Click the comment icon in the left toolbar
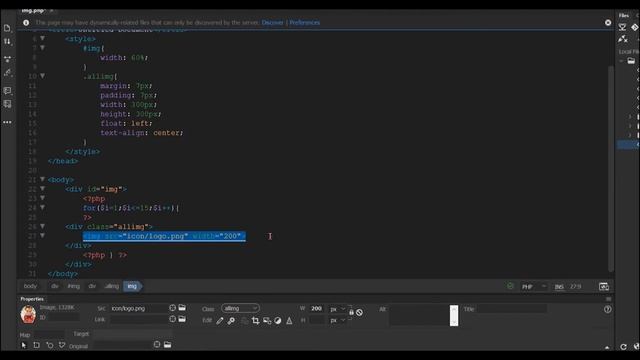The image size is (640, 360). [7, 90]
